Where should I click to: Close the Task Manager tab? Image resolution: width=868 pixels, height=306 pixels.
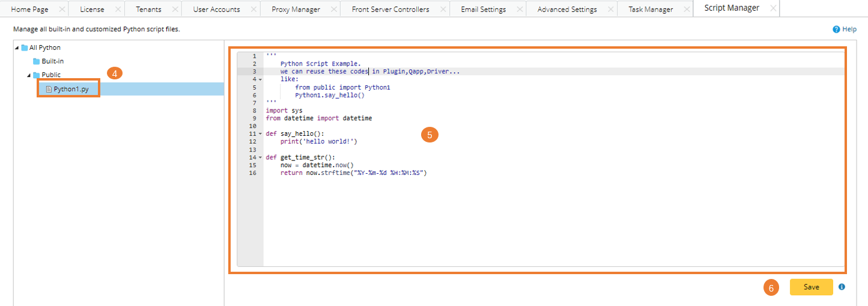(x=682, y=10)
